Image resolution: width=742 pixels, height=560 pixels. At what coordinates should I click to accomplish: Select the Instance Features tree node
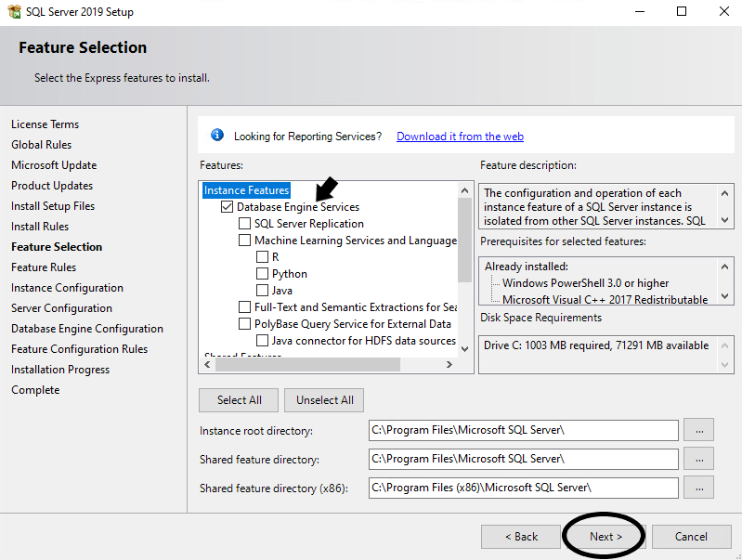pyautogui.click(x=246, y=190)
